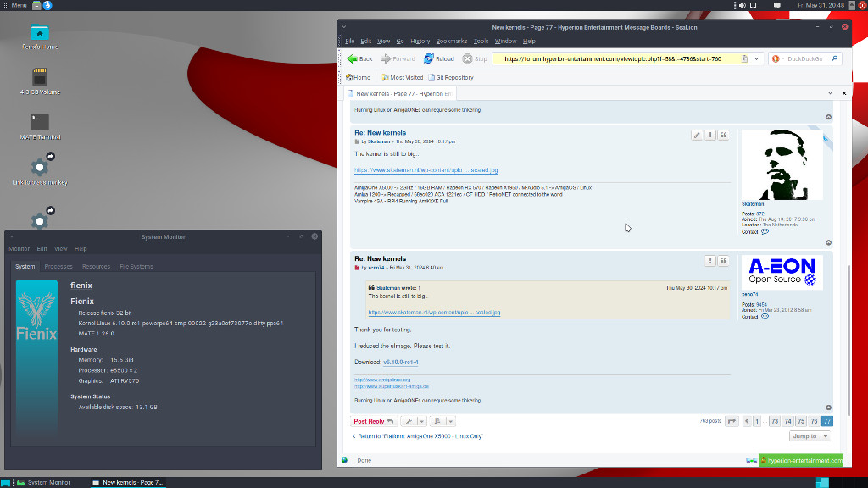This screenshot has width=868, height=488.
Task: Select the New kernels - Page 77 browser tab
Action: coord(399,93)
